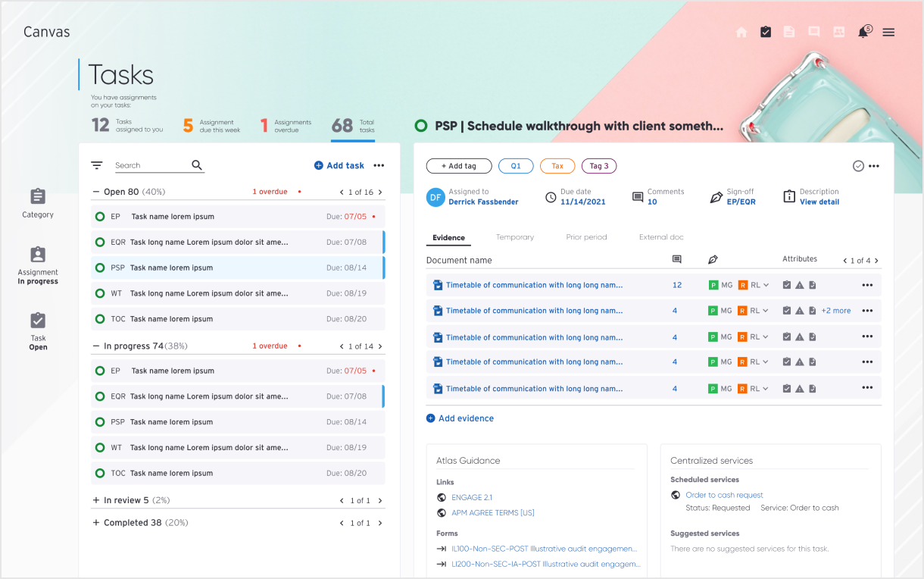The image size is (924, 579).
Task: Open the ENGAGE 2.1 guidance link
Action: [472, 497]
